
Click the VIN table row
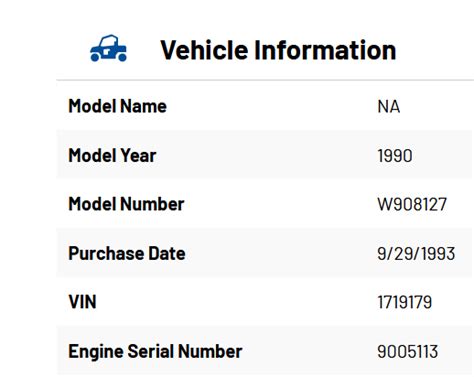pyautogui.click(x=265, y=302)
